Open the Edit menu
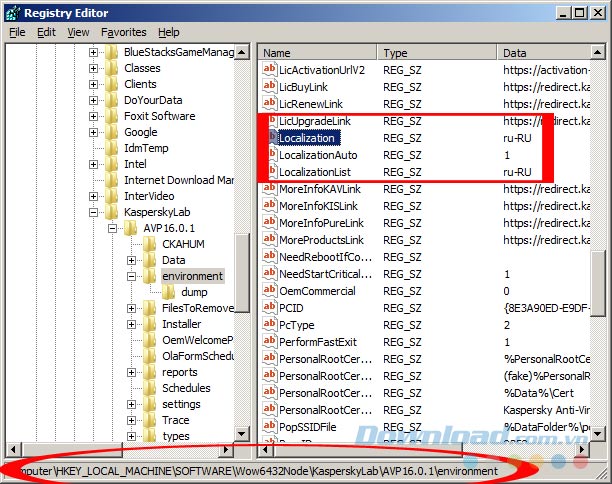The width and height of the screenshot is (612, 484). pyautogui.click(x=46, y=32)
